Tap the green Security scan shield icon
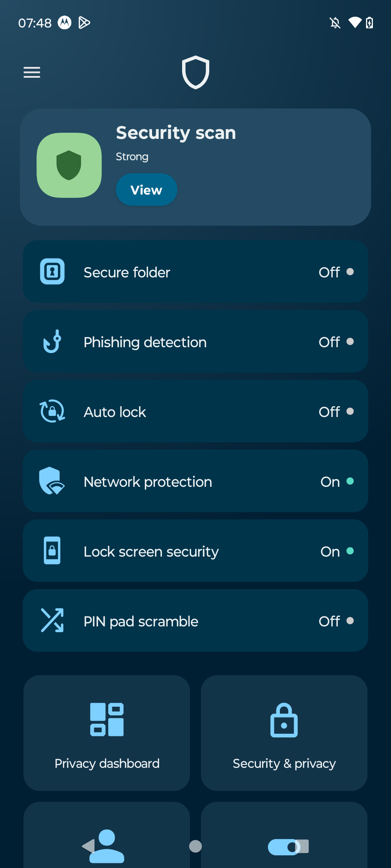This screenshot has height=868, width=391. point(69,165)
